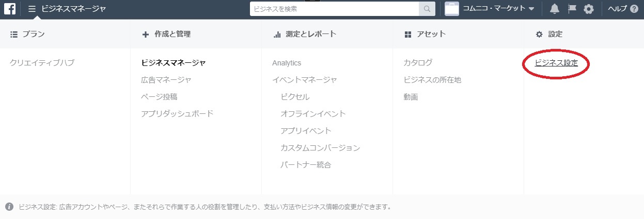
Task: Go to ページ投稿
Action: [x=159, y=97]
